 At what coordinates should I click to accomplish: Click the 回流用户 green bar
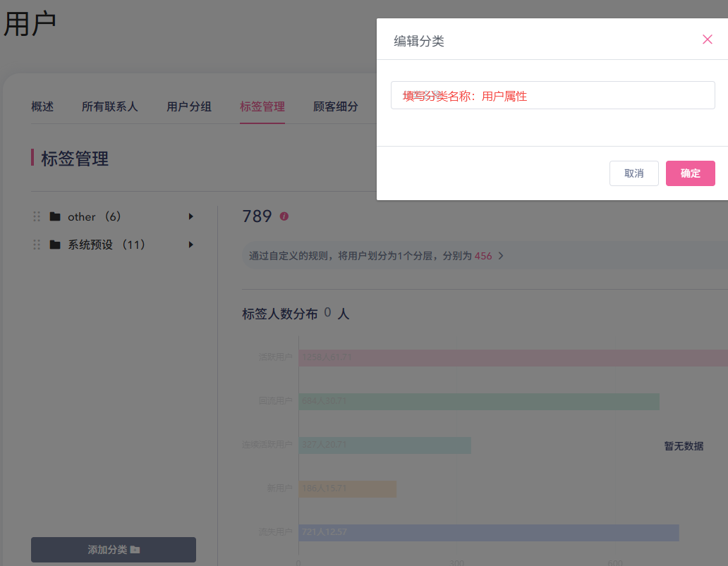click(479, 402)
